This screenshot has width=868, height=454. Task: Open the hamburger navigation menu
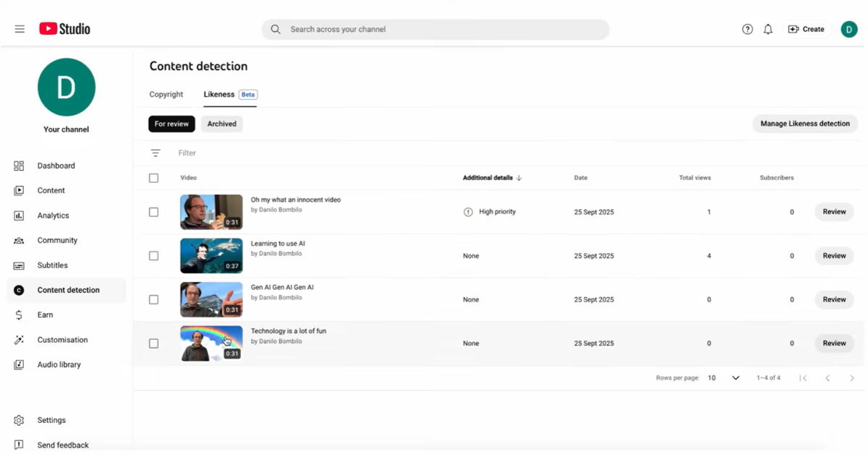pyautogui.click(x=20, y=29)
